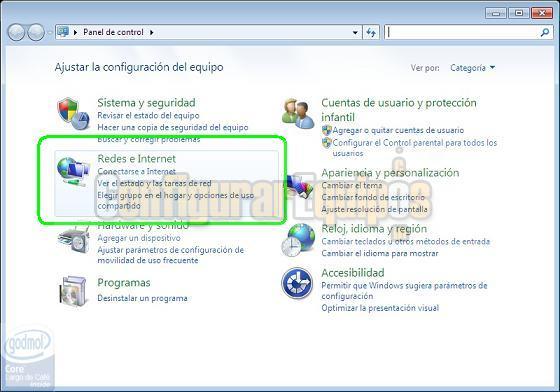Open the Desinstalar un programa link
The image size is (560, 392).
click(142, 298)
